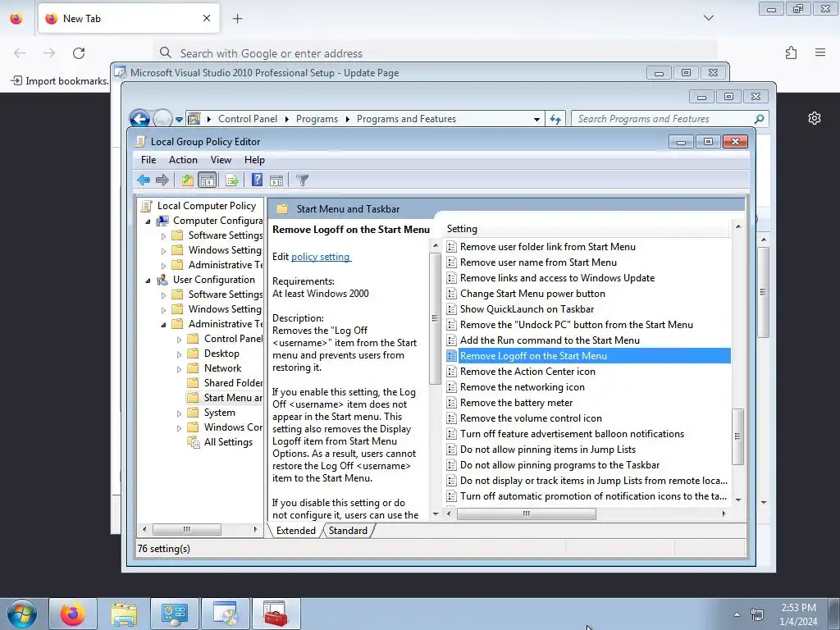Screen dimensions: 840x630
Task: Open the Help toolbar icon
Action: (x=257, y=180)
